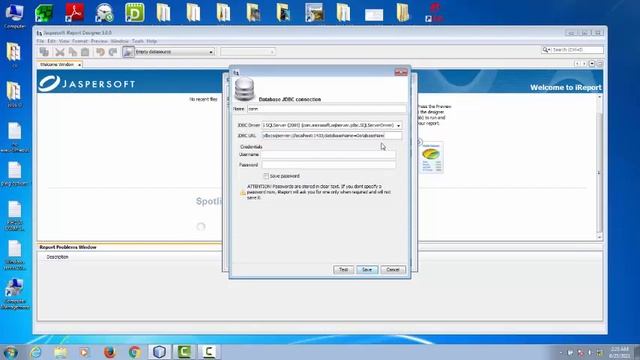This screenshot has width=640, height=360.
Task: Click the Windows Start button
Action: 10,352
